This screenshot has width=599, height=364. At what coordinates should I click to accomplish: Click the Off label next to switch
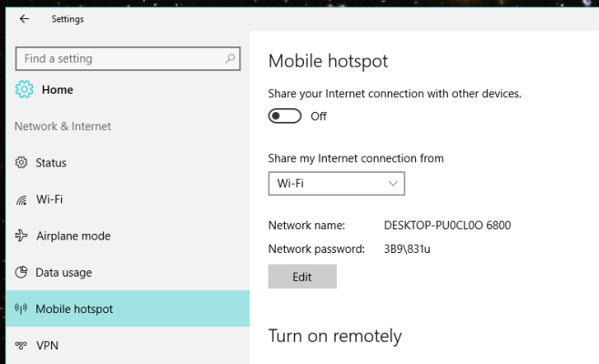tap(319, 116)
